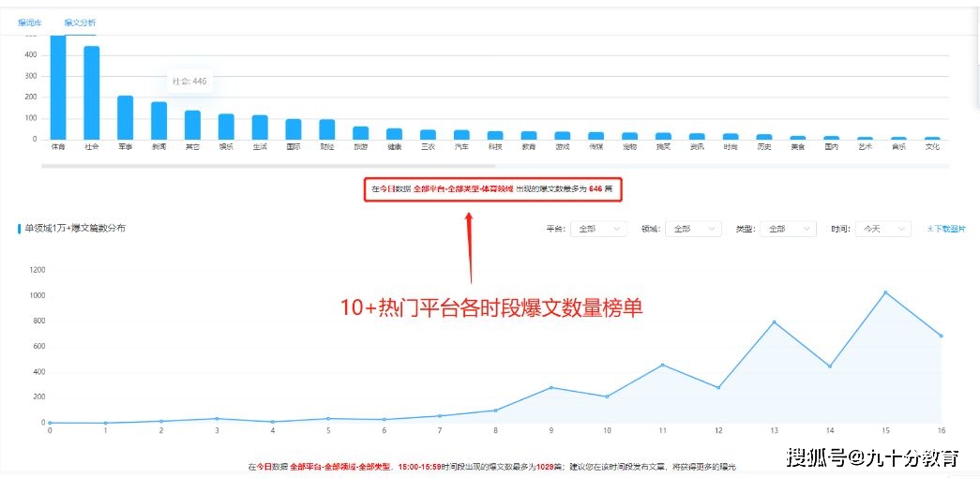Click the line chart point at hour 11

pos(662,365)
